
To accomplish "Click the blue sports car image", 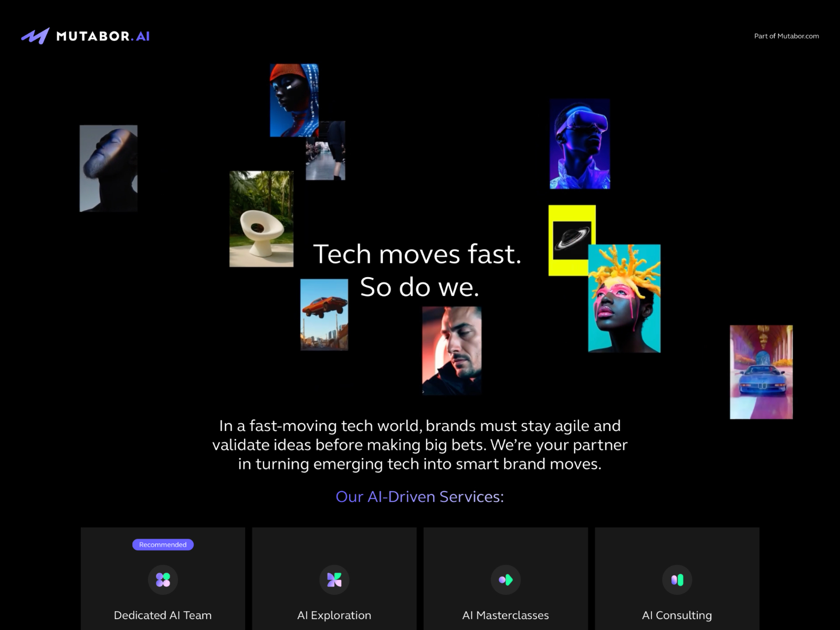I will click(761, 372).
